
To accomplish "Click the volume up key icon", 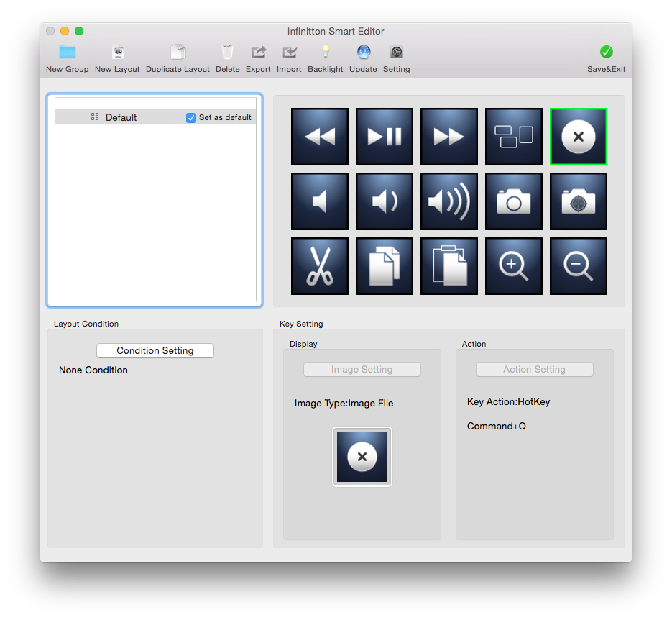I will (449, 201).
